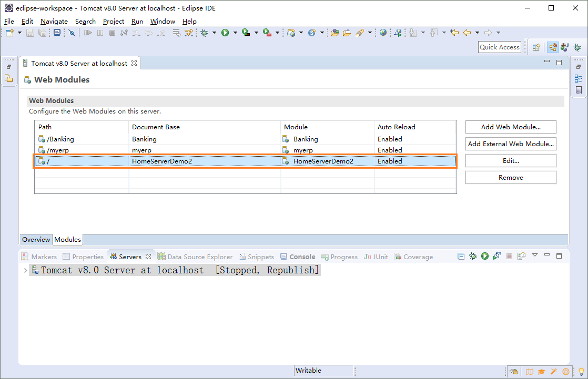588x379 pixels.
Task: Start the server in debug mode
Action: [x=473, y=256]
